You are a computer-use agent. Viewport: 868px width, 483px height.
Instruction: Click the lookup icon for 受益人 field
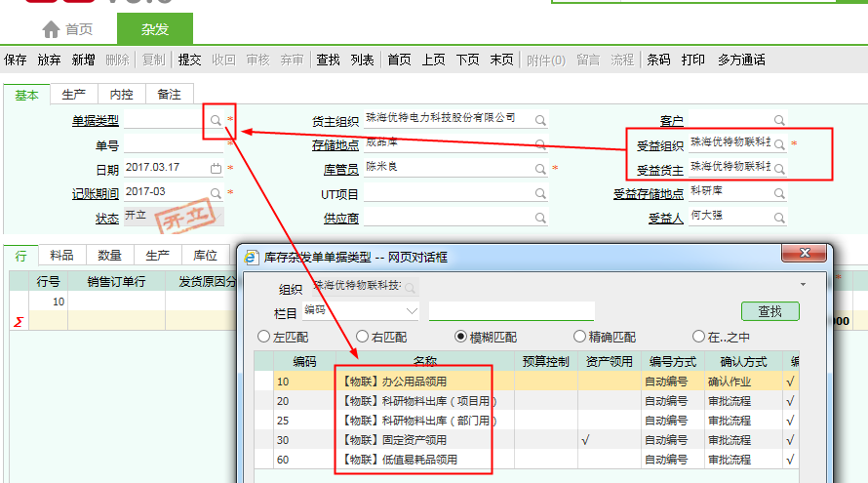click(x=779, y=217)
